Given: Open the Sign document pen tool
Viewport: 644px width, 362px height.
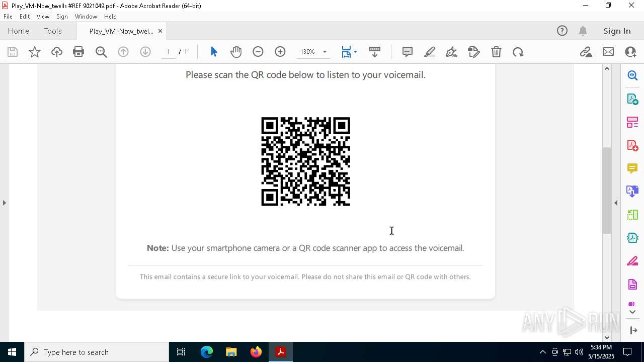Looking at the screenshot, I should coord(452,52).
